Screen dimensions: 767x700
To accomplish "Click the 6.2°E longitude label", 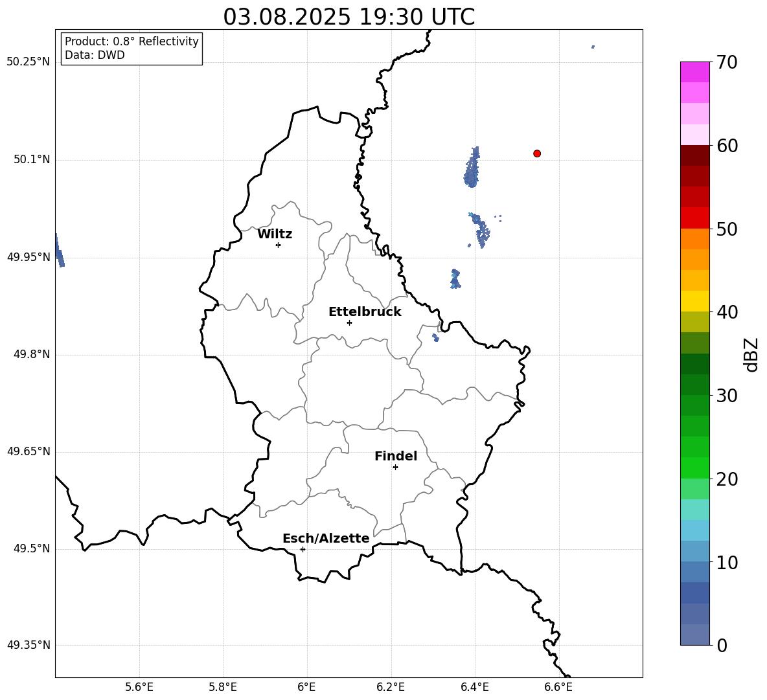I will pyautogui.click(x=391, y=687).
